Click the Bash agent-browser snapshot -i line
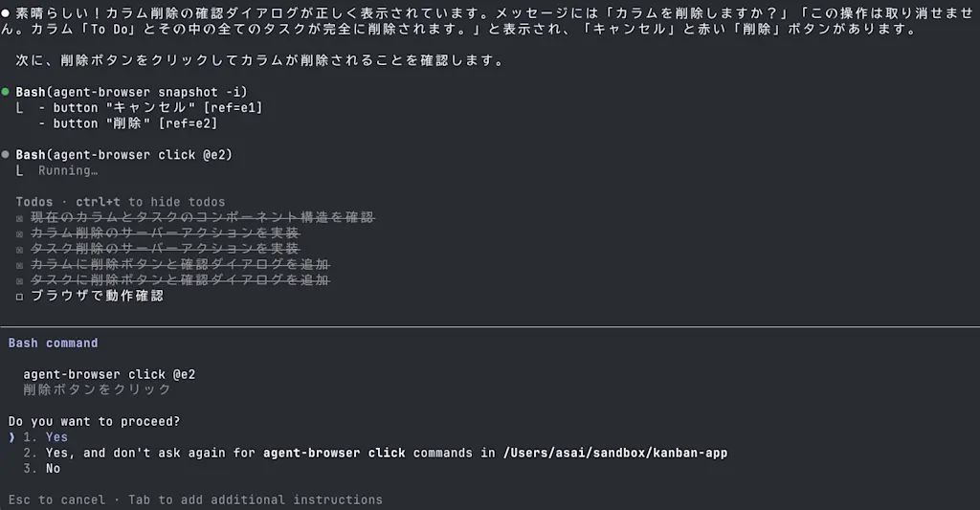980x510 pixels. click(131, 92)
